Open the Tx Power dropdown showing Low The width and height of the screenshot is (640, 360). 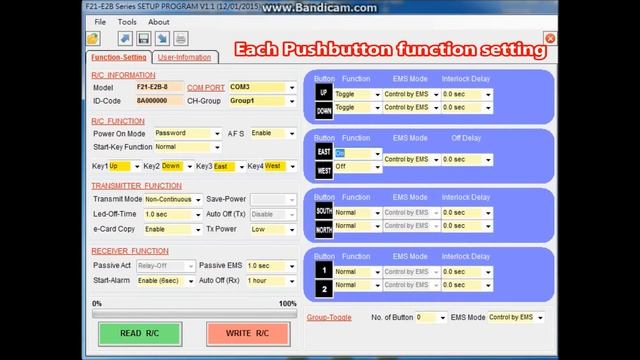[x=273, y=229]
